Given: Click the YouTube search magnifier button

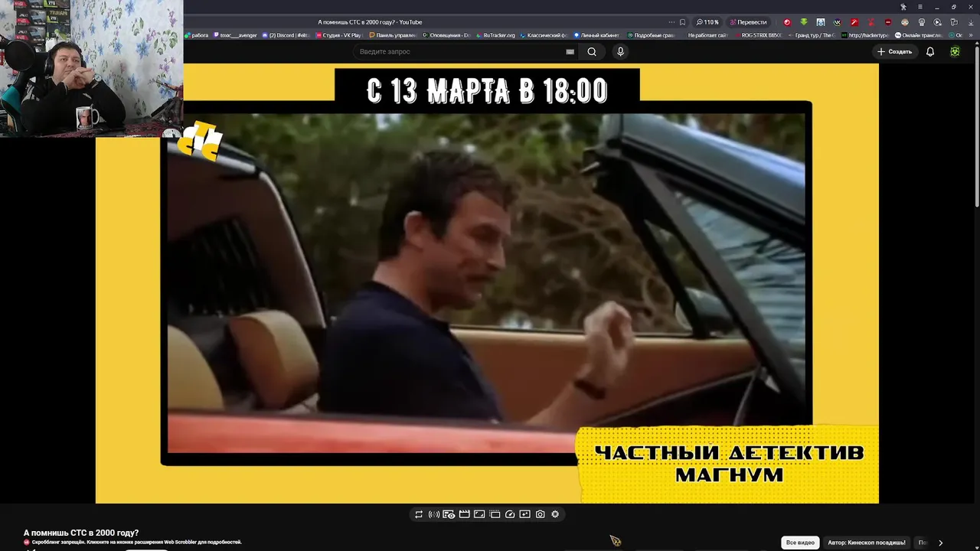Looking at the screenshot, I should [x=592, y=51].
